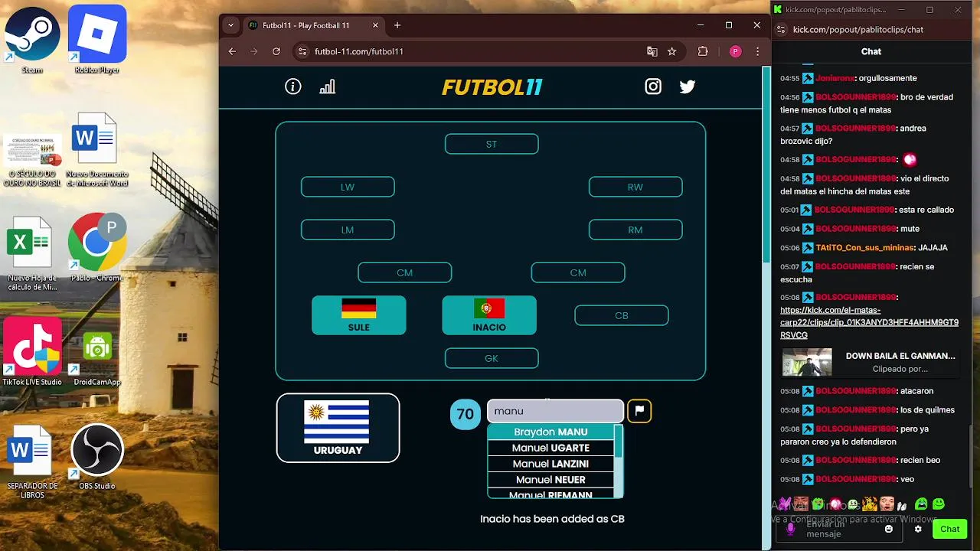Open the Instagram link icon
980x551 pixels.
click(x=653, y=86)
